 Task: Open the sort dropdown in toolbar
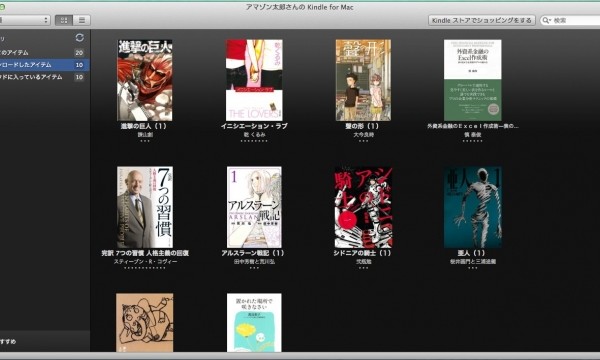24,20
